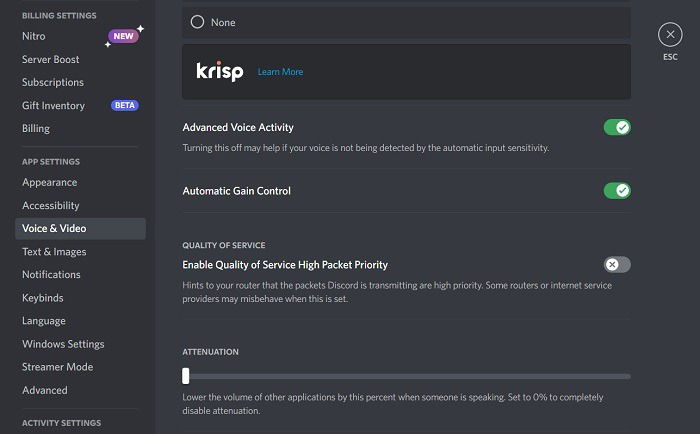This screenshot has height=434, width=700.
Task: Click the Krisp logo
Action: pos(220,71)
